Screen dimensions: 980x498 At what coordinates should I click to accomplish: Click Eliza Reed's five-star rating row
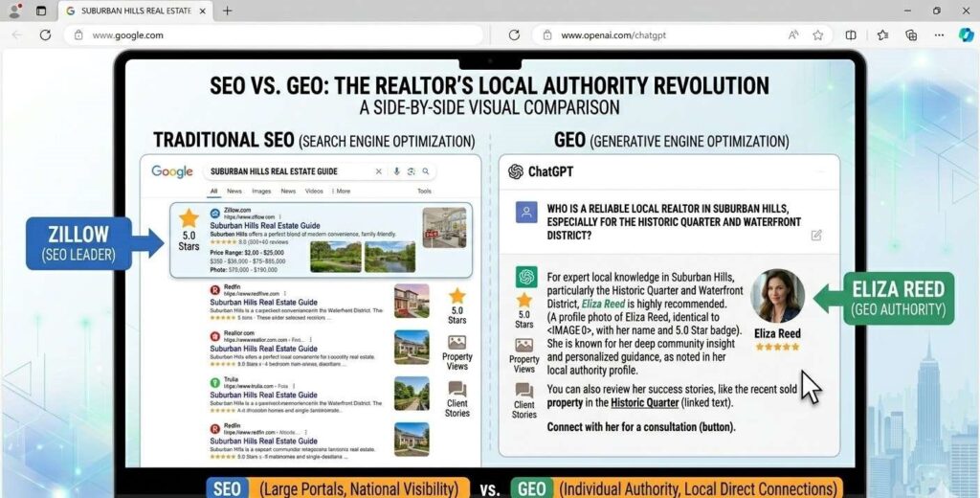click(x=777, y=347)
